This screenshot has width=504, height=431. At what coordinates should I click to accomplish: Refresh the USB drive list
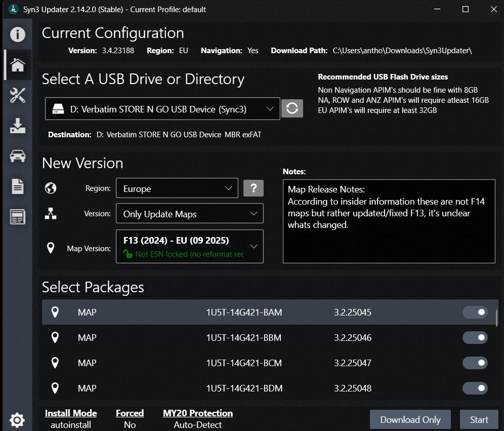[x=292, y=108]
